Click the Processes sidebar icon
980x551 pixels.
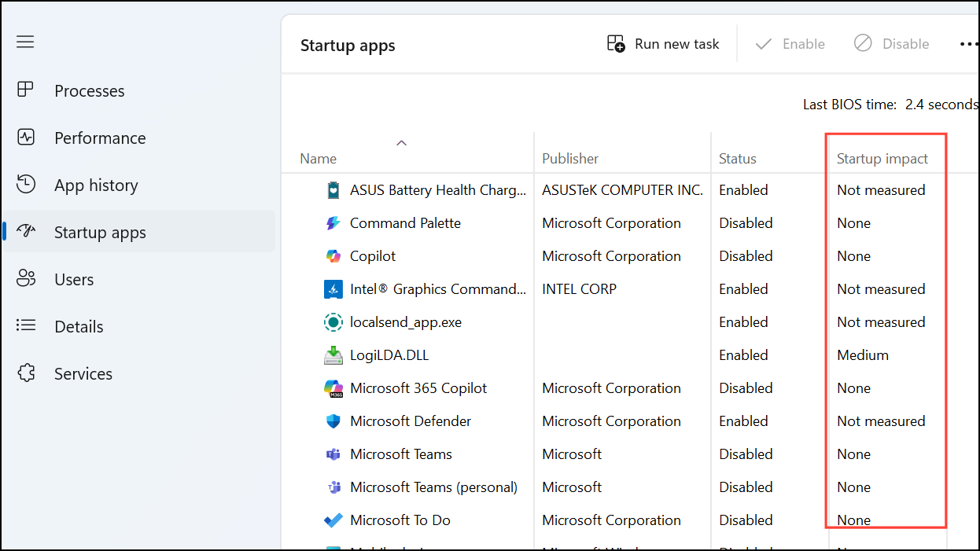point(26,90)
